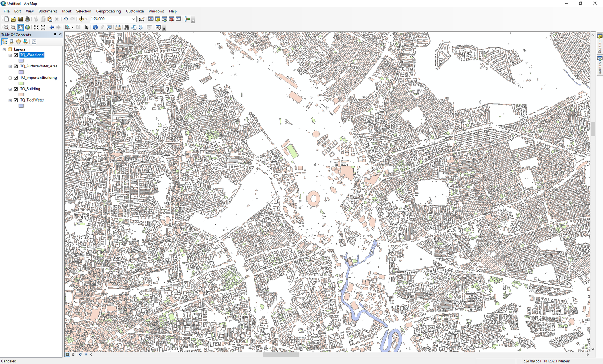
Task: List layers by visibility
Action: (x=18, y=41)
